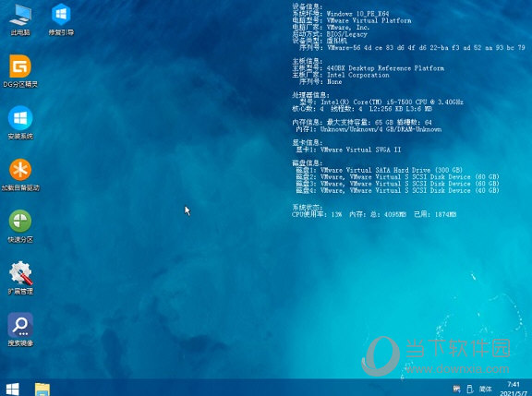This screenshot has height=396, width=532.
Task: Launch the 快速分区 quick partition icon
Action: pyautogui.click(x=20, y=226)
